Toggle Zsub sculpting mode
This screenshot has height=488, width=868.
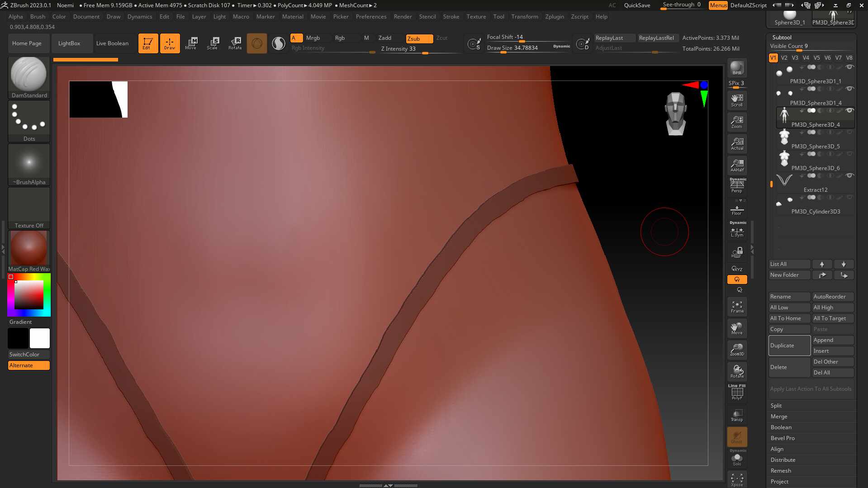pyautogui.click(x=419, y=38)
